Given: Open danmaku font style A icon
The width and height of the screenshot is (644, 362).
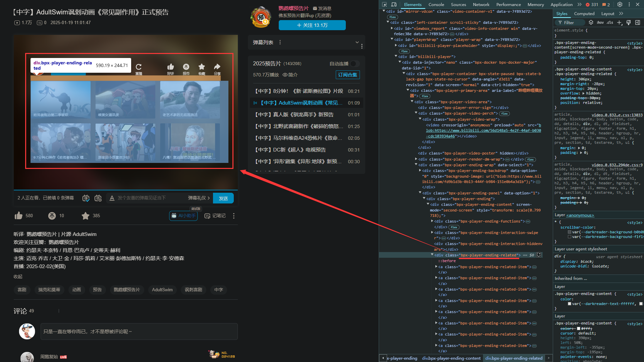Looking at the screenshot, I should [112, 198].
